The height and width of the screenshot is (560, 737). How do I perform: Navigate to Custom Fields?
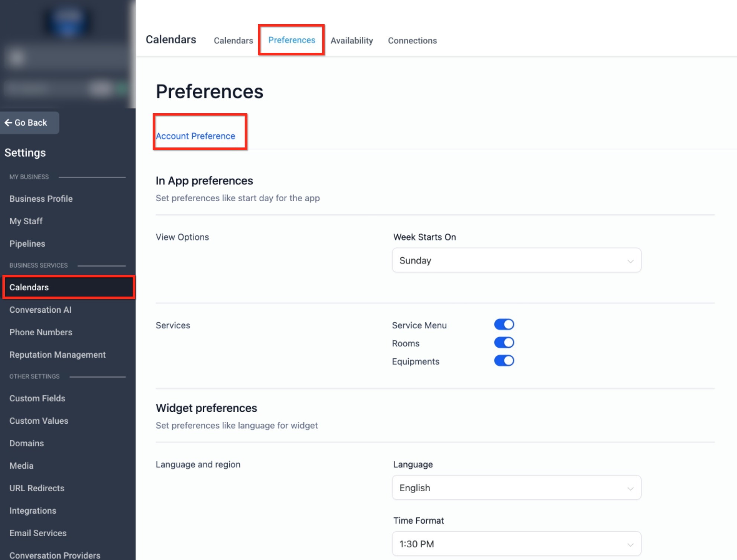(37, 398)
